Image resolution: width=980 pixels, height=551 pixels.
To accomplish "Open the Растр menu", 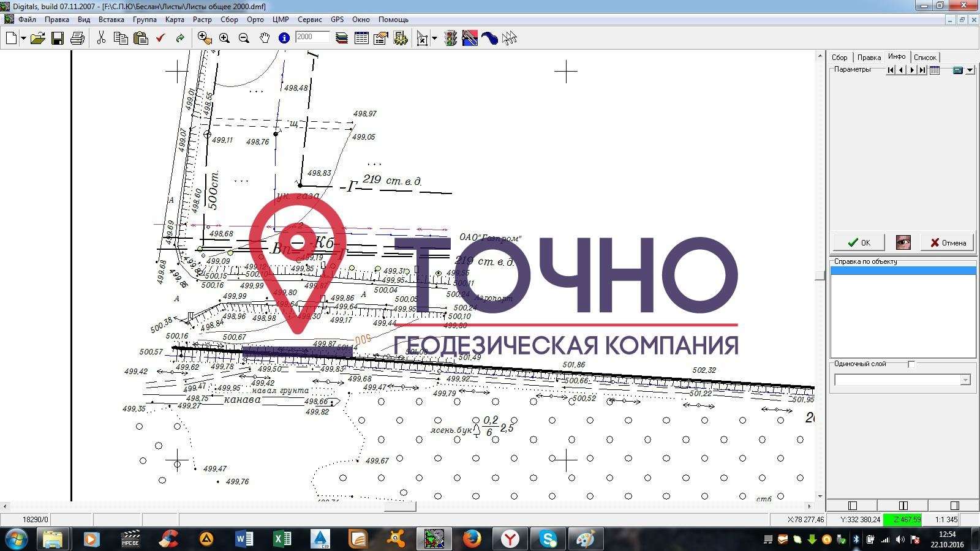I will click(x=202, y=20).
